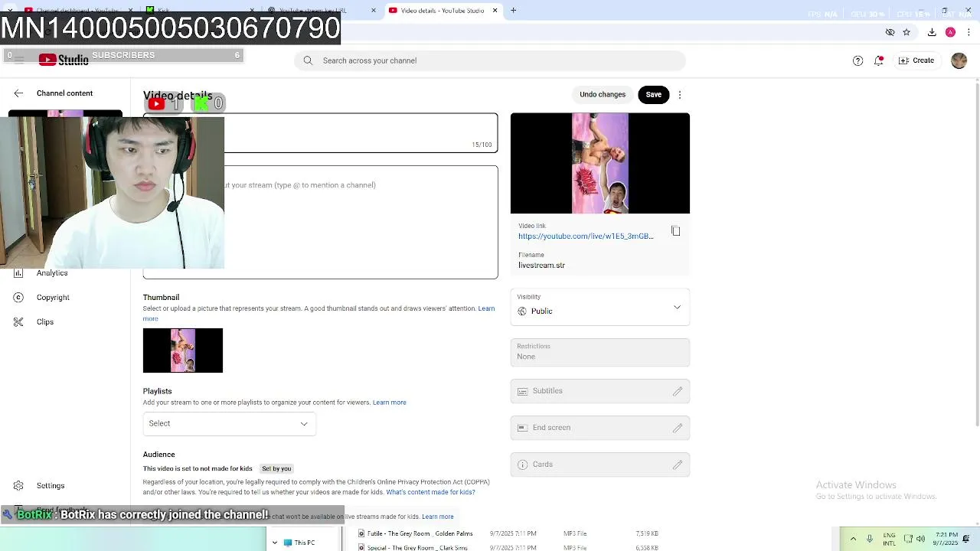This screenshot has height=551, width=980.
Task: Close the Video details browser tab
Action: 495,11
